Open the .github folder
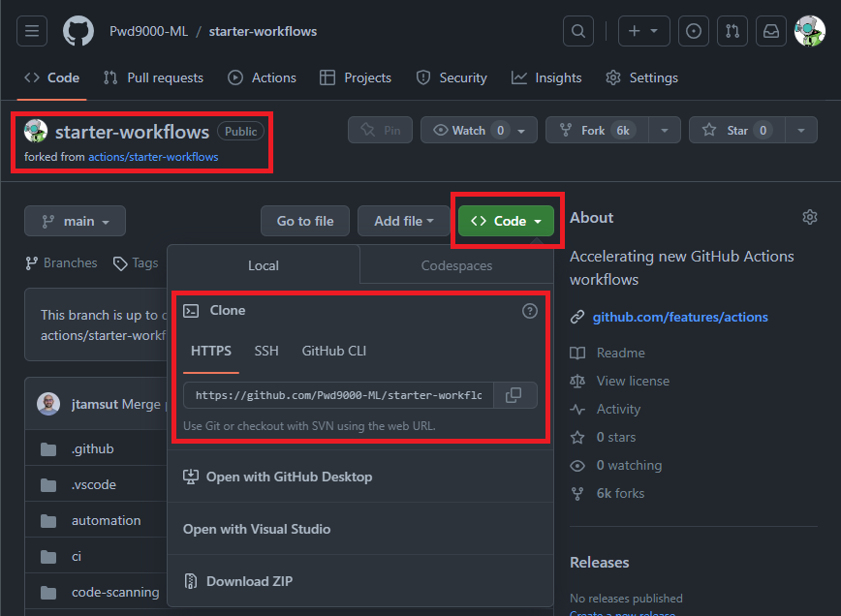 point(92,448)
